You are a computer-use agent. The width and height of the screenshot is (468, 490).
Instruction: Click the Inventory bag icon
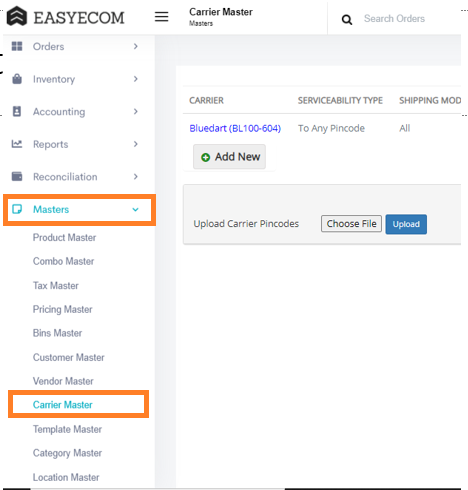coord(17,79)
